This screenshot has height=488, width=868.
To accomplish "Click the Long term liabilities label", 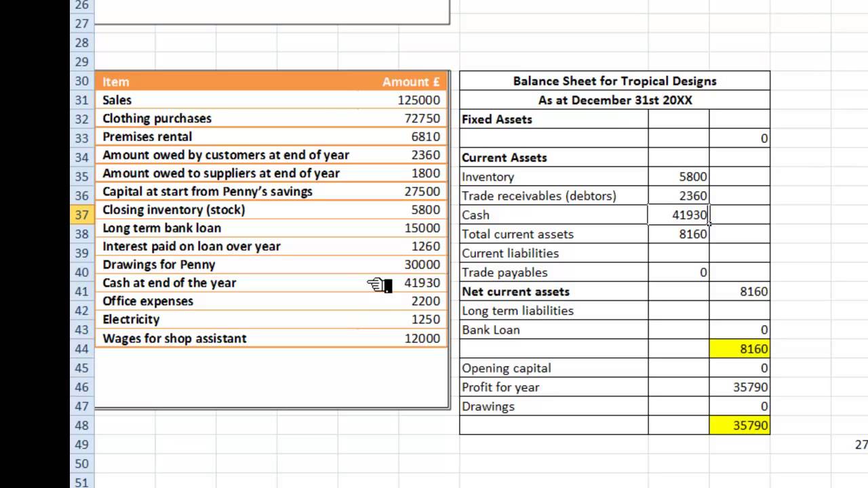I will click(x=517, y=310).
